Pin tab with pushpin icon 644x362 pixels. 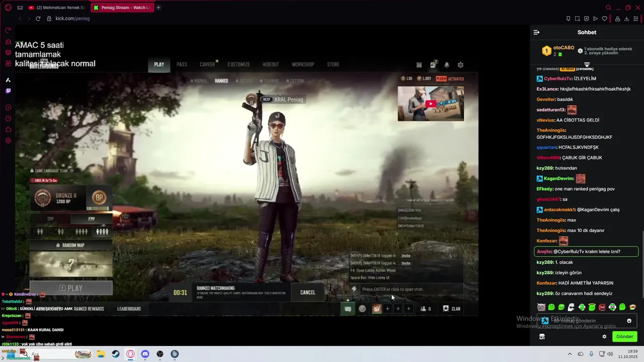[568, 19]
